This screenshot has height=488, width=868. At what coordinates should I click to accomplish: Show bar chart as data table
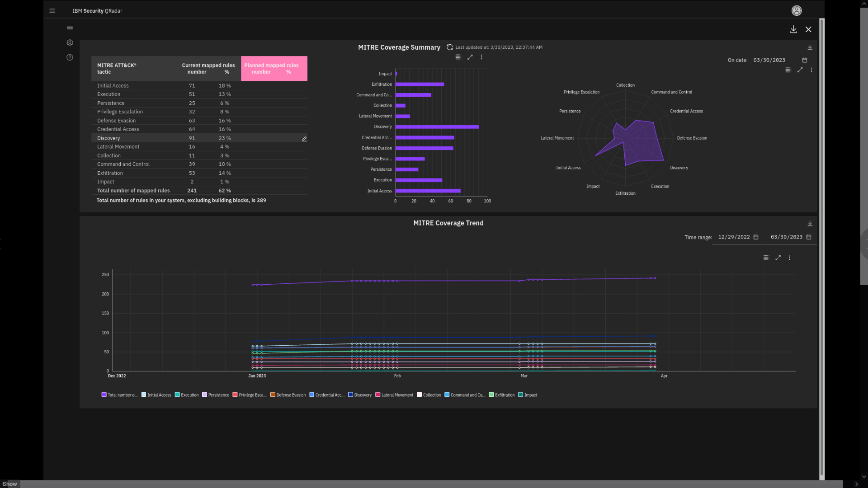click(458, 57)
